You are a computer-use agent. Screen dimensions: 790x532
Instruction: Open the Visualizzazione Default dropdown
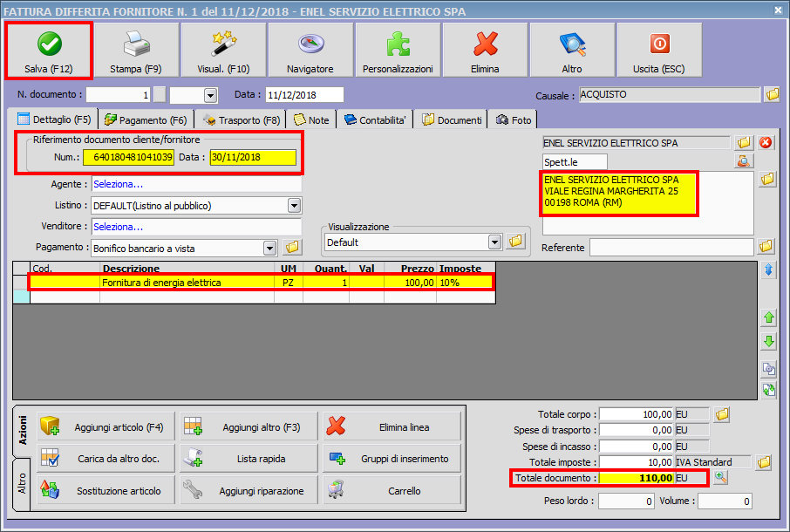point(494,242)
